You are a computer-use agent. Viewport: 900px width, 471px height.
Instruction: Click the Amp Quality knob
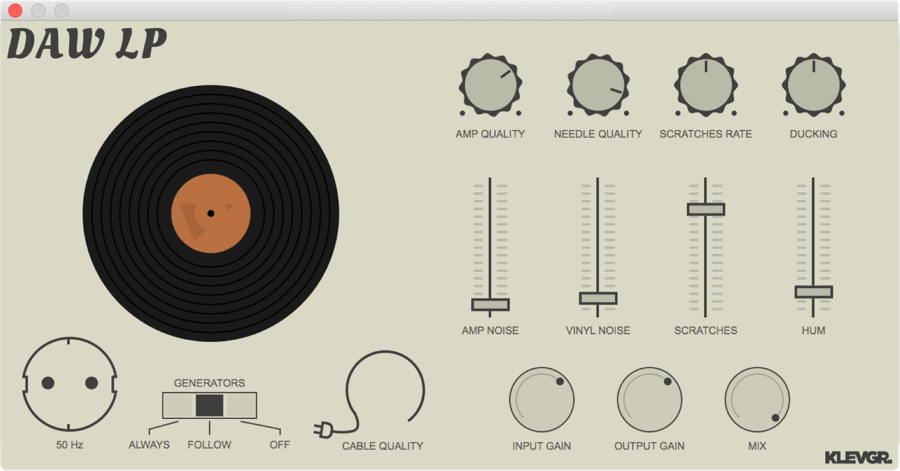(490, 85)
